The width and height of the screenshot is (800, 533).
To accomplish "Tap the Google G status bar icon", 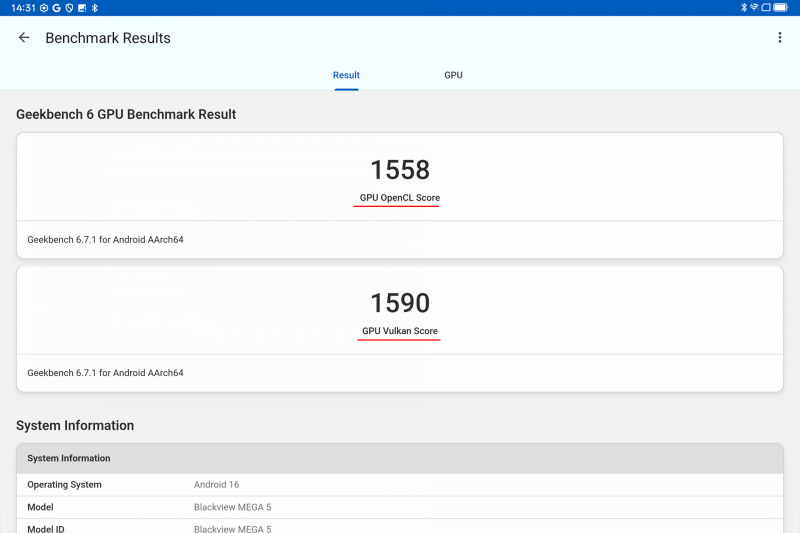I will 56,8.
